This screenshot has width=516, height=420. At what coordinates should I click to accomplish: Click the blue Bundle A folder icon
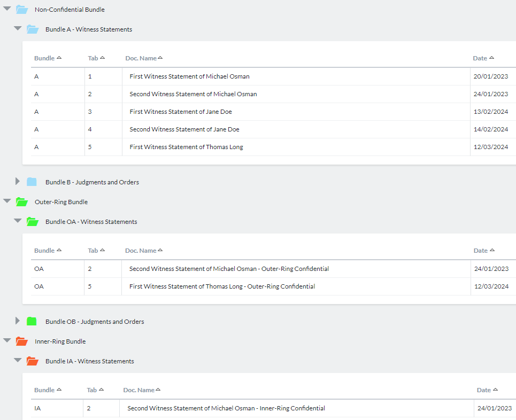click(33, 29)
